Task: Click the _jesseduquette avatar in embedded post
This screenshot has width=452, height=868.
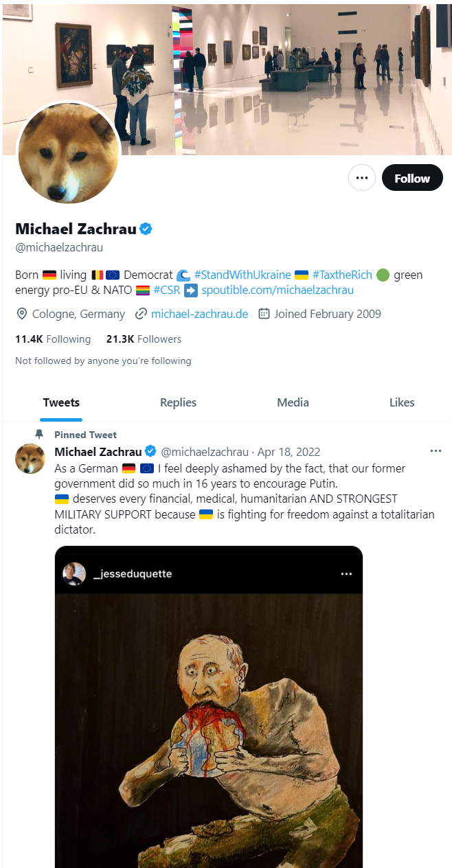Action: [74, 573]
